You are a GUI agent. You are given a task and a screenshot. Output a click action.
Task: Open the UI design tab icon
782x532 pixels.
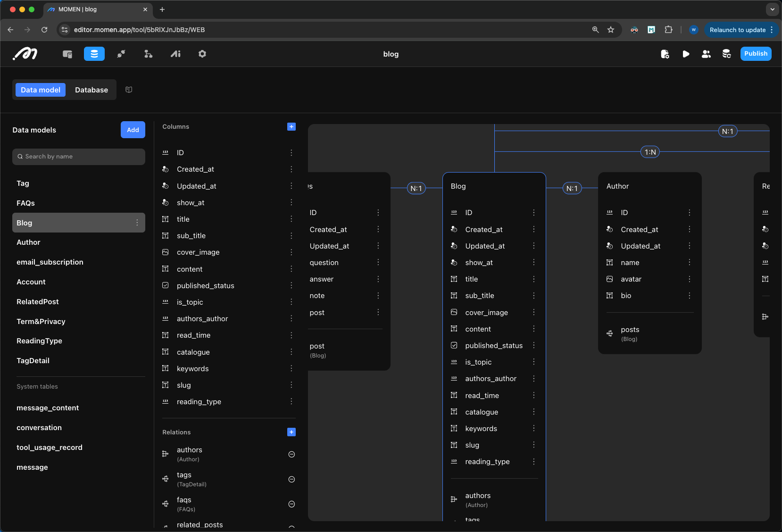tap(67, 54)
